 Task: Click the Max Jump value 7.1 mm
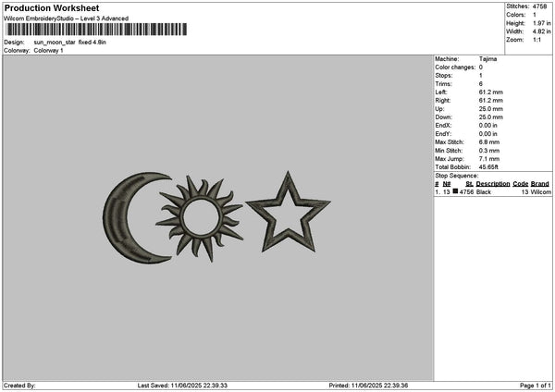point(489,159)
